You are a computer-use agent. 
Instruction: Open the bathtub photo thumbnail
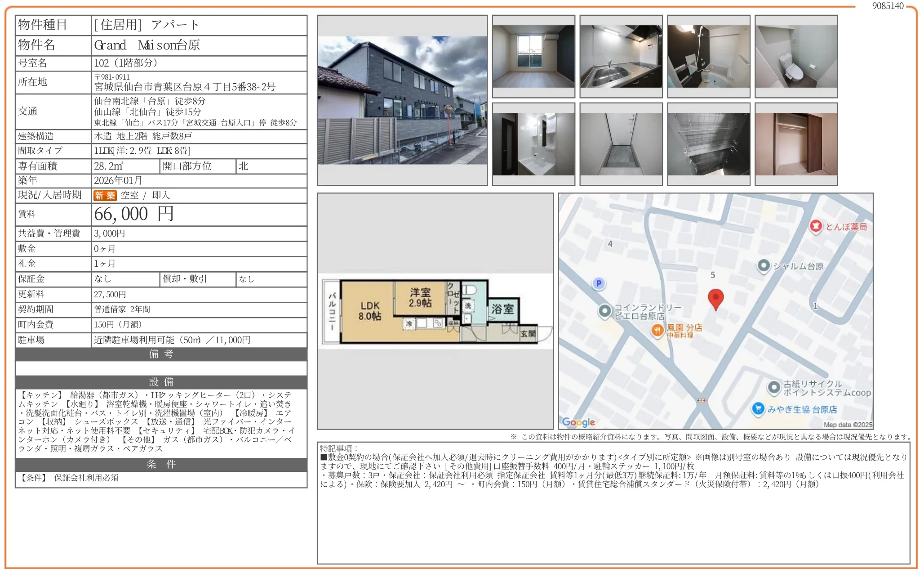(708, 55)
